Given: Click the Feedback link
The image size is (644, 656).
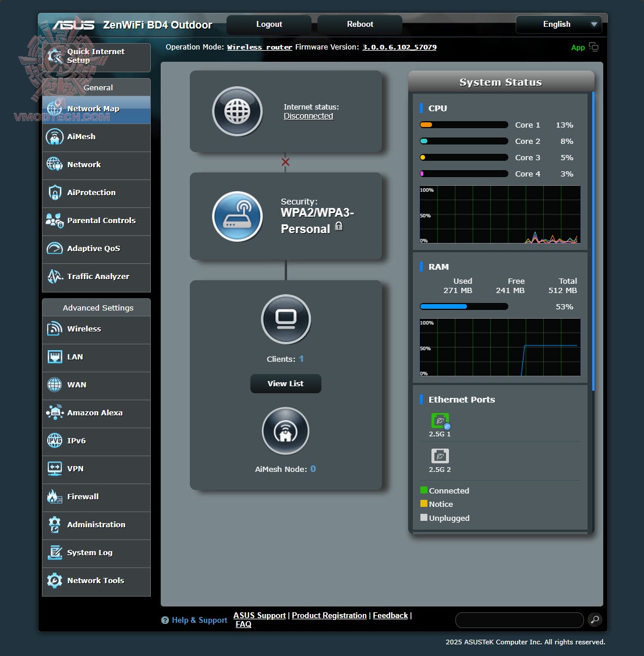Looking at the screenshot, I should 390,615.
